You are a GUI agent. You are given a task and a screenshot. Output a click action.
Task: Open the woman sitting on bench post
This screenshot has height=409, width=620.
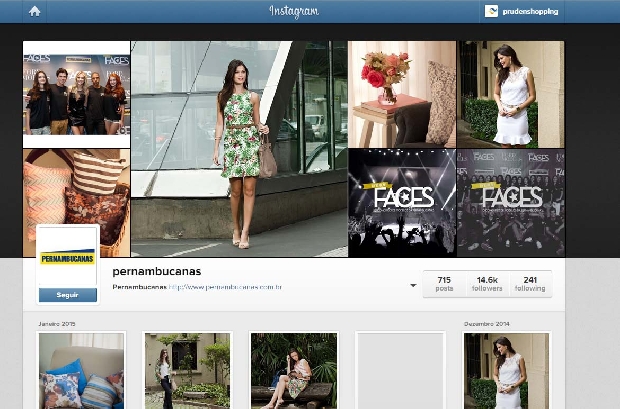[x=294, y=371]
